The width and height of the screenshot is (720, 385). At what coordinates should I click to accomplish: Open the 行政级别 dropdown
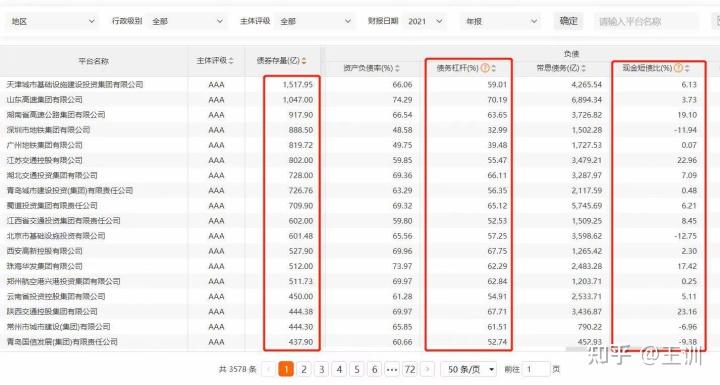point(188,21)
